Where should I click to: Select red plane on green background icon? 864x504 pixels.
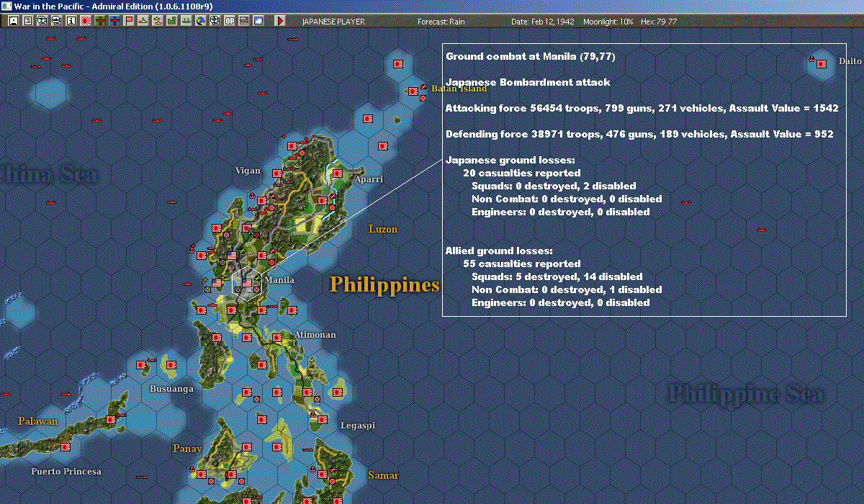[100, 21]
